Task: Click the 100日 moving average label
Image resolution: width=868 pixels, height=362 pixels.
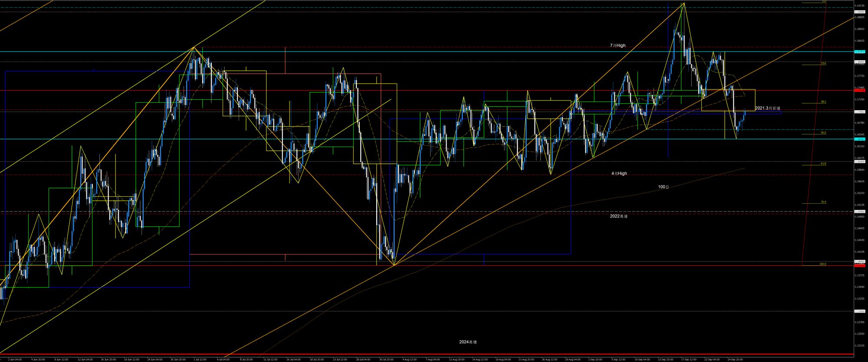Action: coord(663,187)
